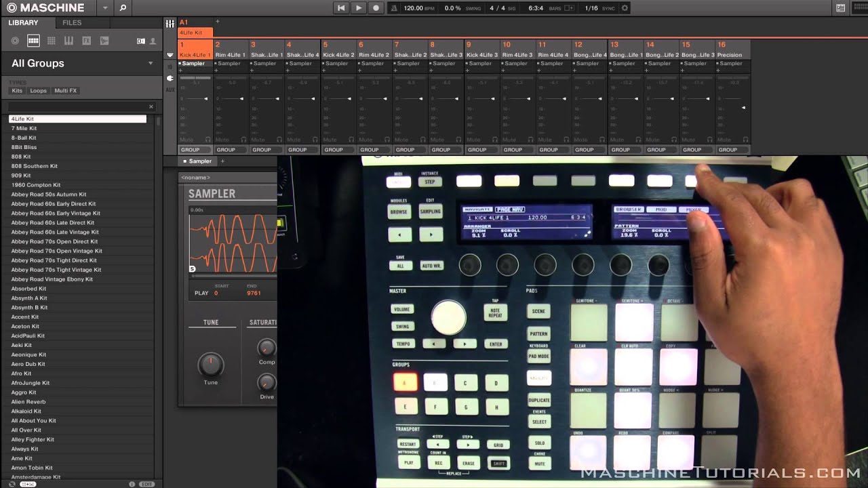Cue Kick 4Life 1 with headphone icon
868x488 pixels.
208,140
